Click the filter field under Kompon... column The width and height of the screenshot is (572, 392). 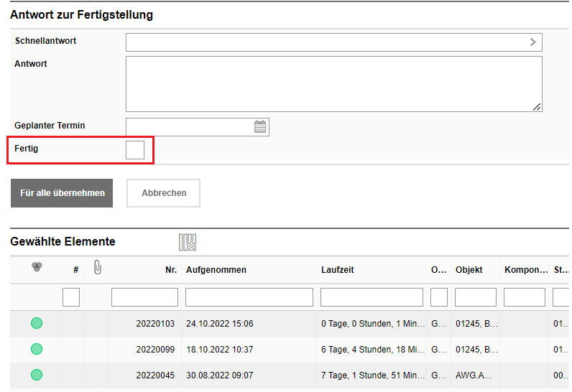click(525, 297)
